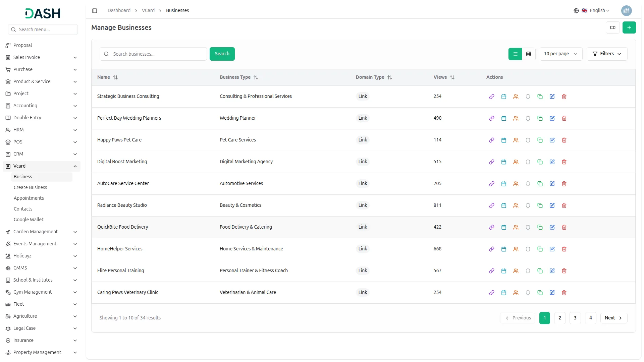View contacts for Happy Paws Pet Care
The image size is (644, 362).
point(516,140)
